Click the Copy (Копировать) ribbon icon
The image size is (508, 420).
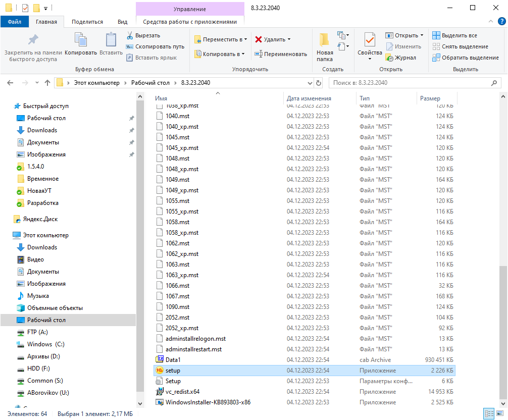click(x=81, y=43)
